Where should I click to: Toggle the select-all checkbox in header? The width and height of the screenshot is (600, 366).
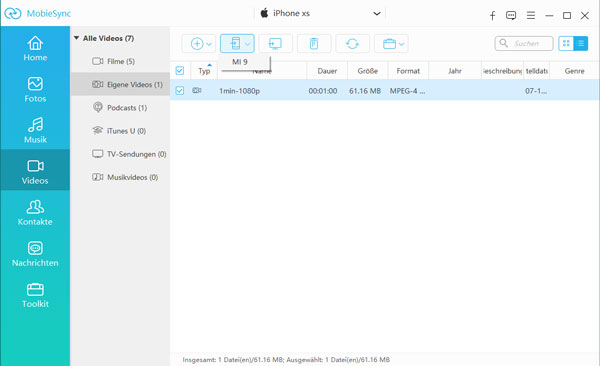tap(179, 71)
